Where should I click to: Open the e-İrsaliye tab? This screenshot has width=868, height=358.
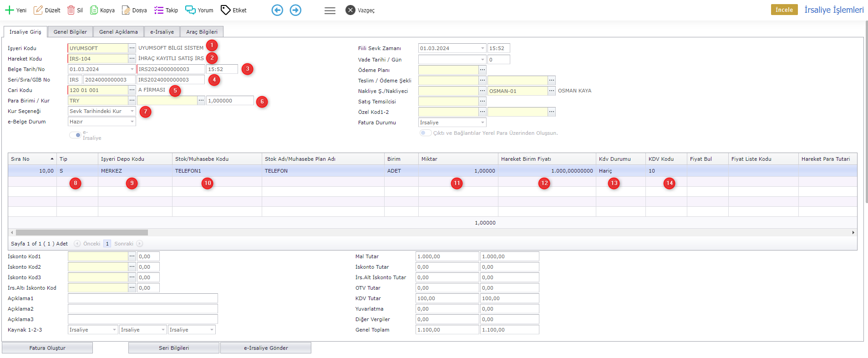click(162, 32)
